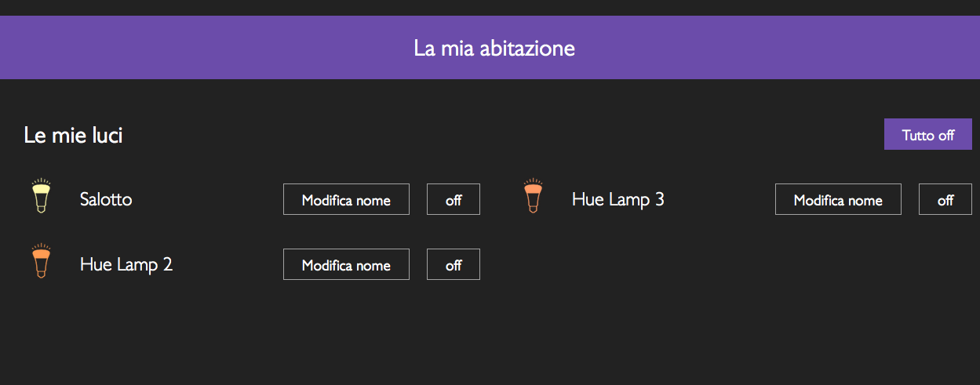Screen dimensions: 980x385
Task: Click the Salotto light bulb icon
Action: pos(41,197)
